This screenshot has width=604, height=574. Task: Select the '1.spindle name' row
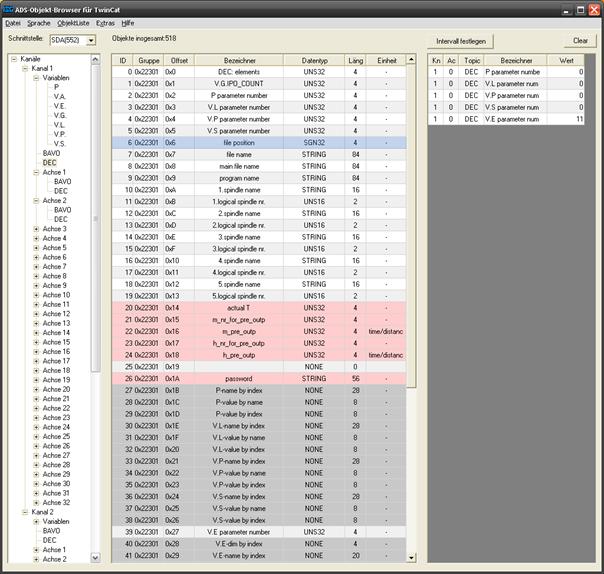[x=259, y=190]
